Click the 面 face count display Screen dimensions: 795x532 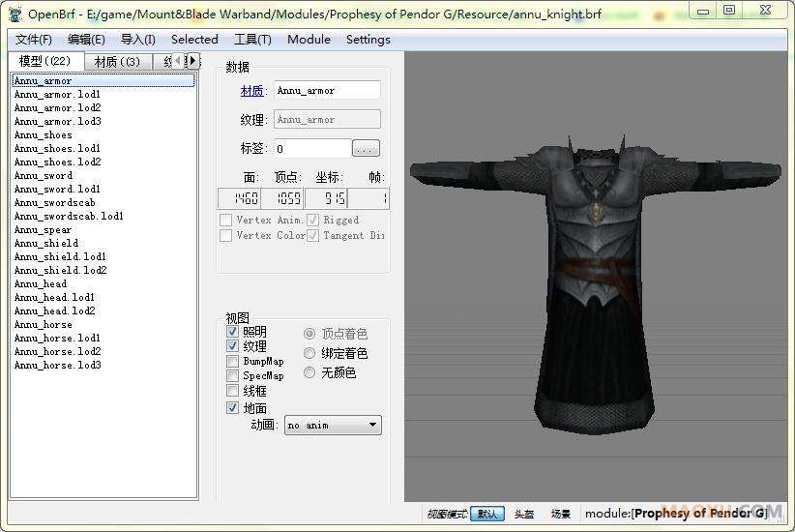click(x=239, y=198)
